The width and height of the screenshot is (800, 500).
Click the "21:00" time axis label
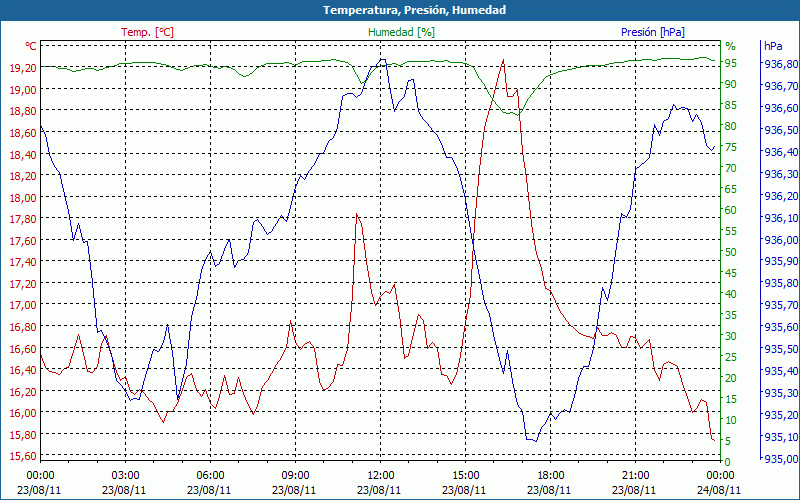coord(636,476)
